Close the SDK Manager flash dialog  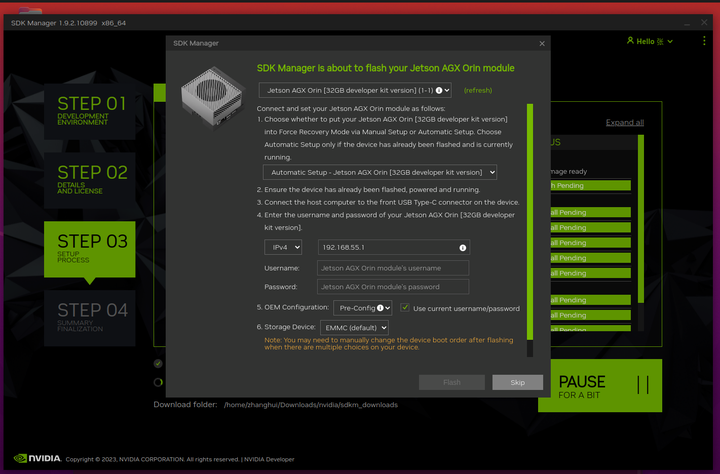tap(542, 44)
